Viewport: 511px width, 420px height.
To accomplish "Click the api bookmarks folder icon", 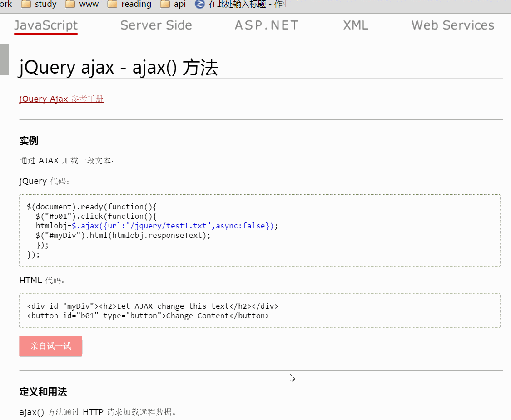I will tap(164, 5).
